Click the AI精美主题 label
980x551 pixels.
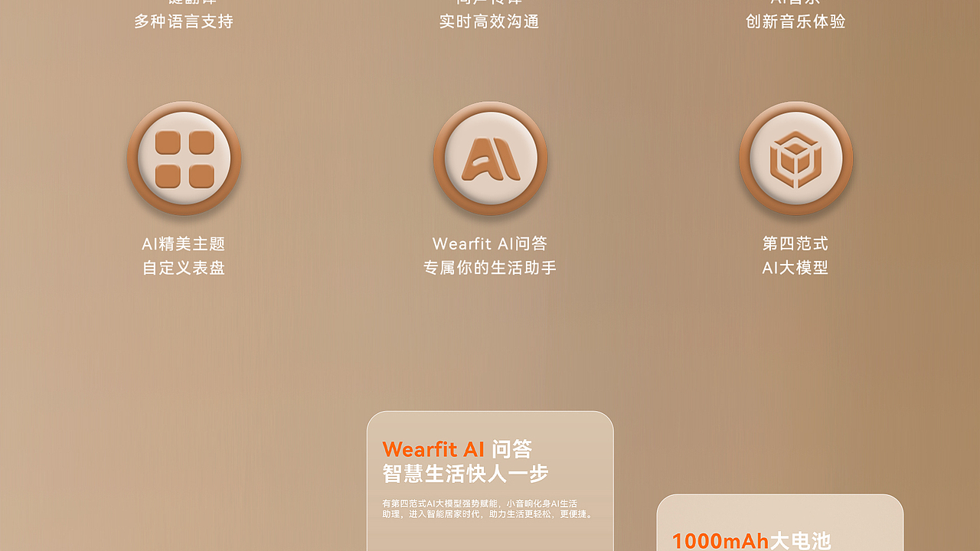(184, 244)
